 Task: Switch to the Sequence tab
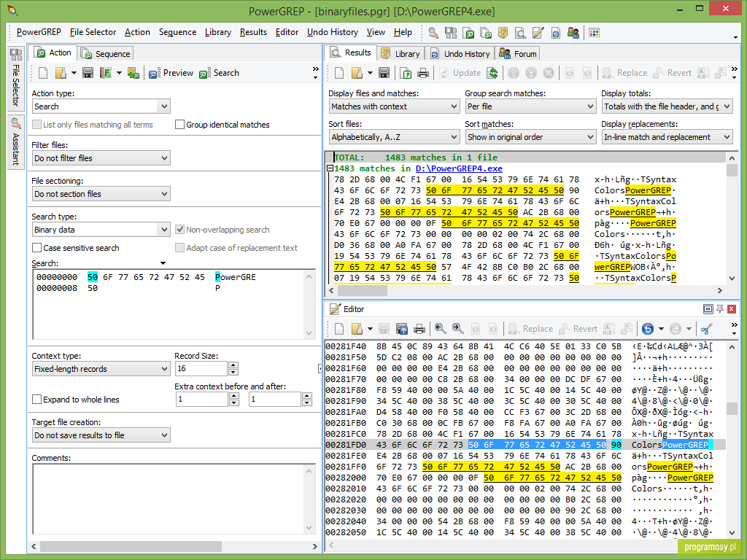[106, 54]
